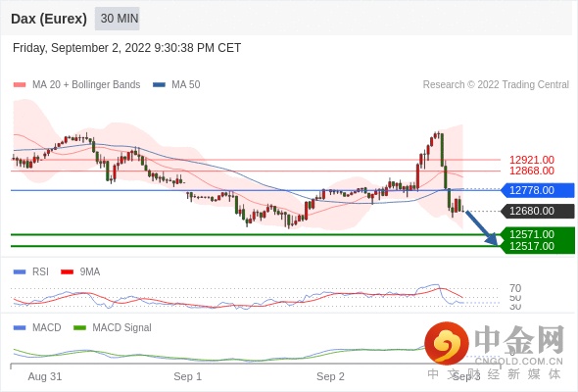Viewport: 578px width, 392px height.
Task: Click the Research Trading Central copyright text
Action: pos(496,85)
